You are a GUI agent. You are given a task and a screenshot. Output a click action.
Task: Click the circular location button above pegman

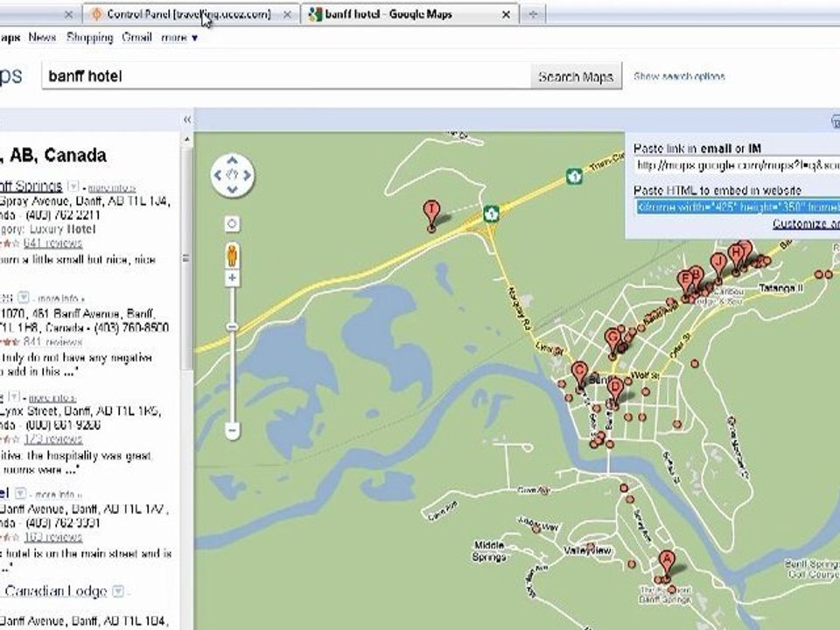pyautogui.click(x=232, y=223)
